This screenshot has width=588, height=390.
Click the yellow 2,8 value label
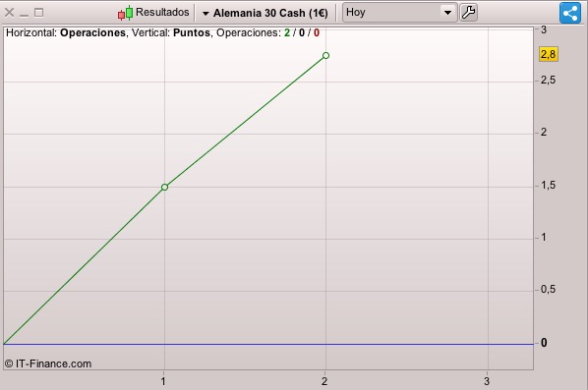pos(549,54)
